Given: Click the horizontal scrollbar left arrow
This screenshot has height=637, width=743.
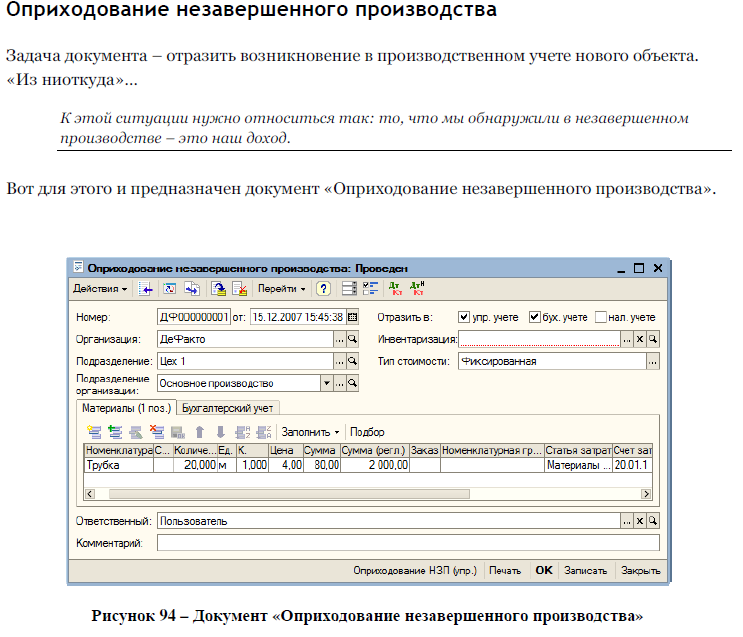Looking at the screenshot, I should click(x=90, y=494).
